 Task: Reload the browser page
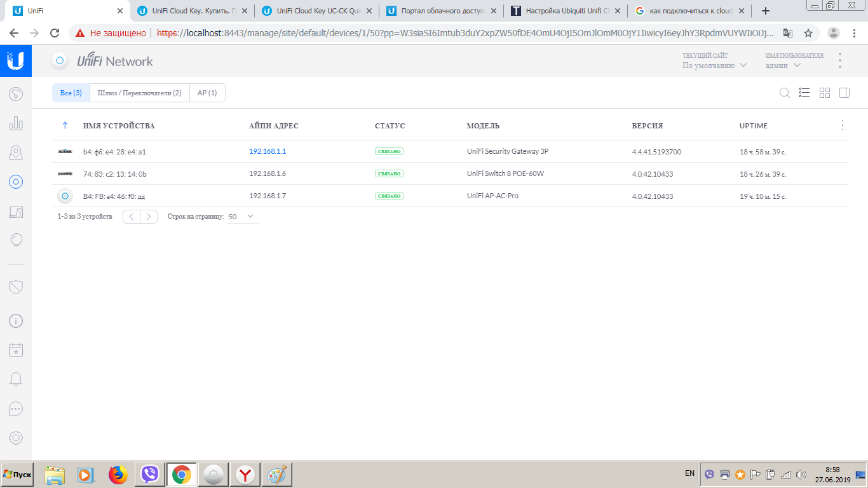coord(55,33)
